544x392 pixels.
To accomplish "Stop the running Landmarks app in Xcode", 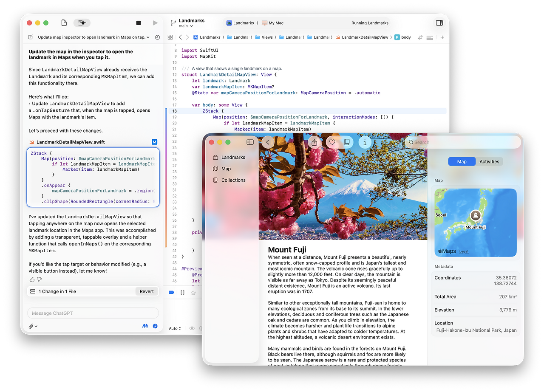I will (x=139, y=23).
